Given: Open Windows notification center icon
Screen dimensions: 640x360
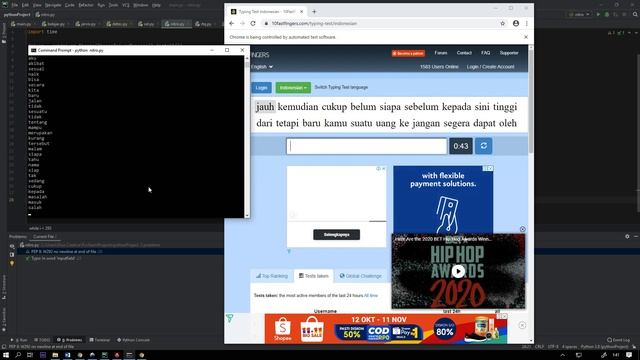Looking at the screenshot, I should click(629, 355).
